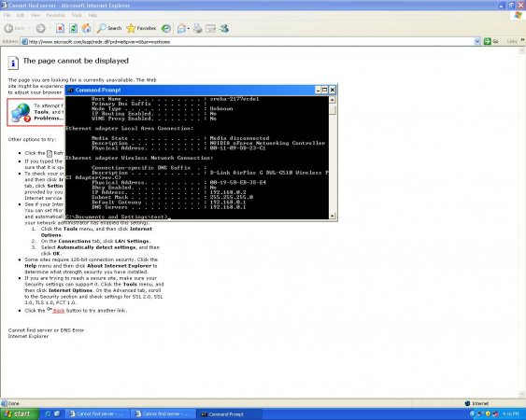The width and height of the screenshot is (526, 420).
Task: Close the Command Prompt window
Action: [332, 90]
